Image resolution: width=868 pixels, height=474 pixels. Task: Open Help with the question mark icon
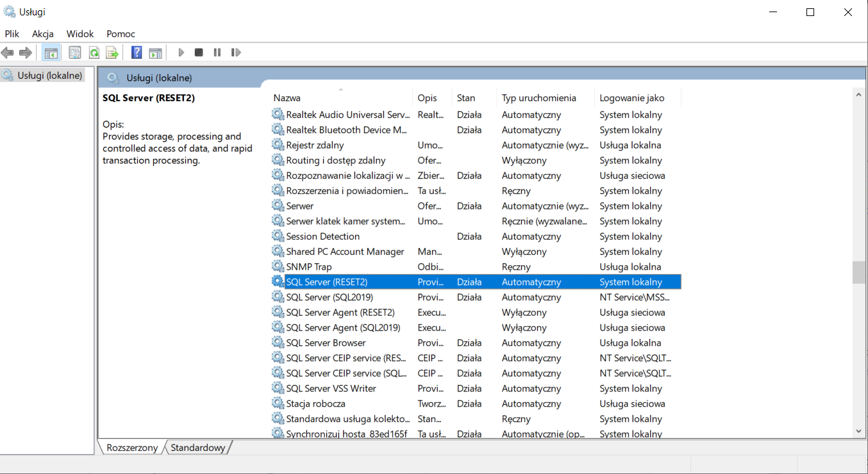tap(137, 53)
